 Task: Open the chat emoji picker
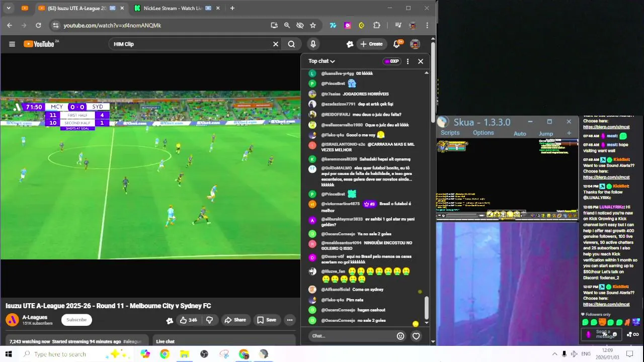pyautogui.click(x=400, y=336)
